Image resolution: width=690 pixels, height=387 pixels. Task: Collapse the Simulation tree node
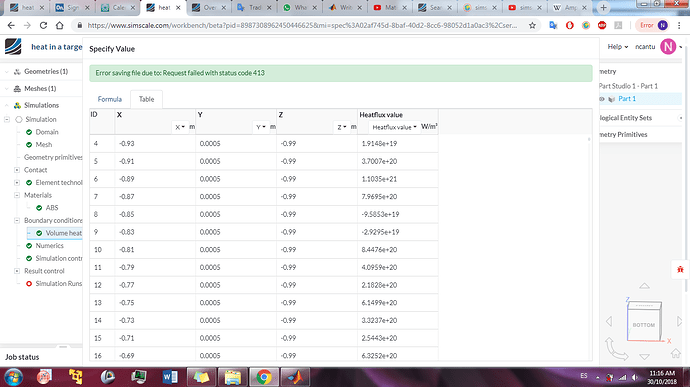point(7,119)
